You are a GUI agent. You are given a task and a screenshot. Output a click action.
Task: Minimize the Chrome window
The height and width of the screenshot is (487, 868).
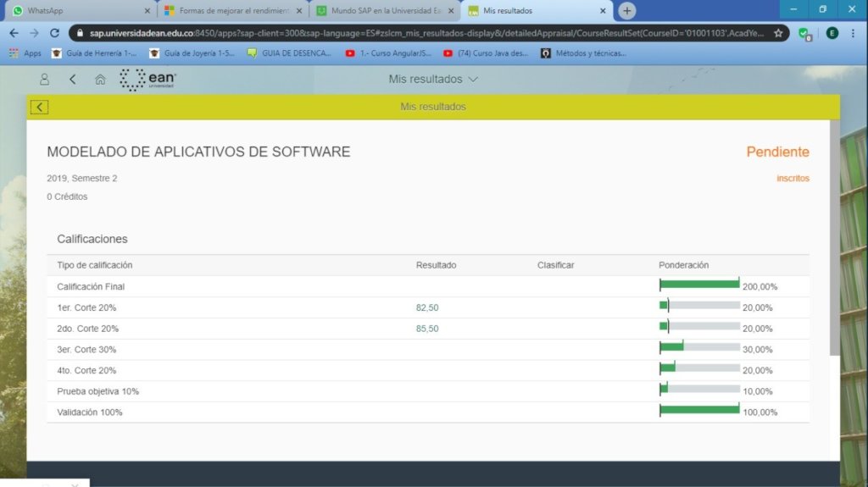793,9
